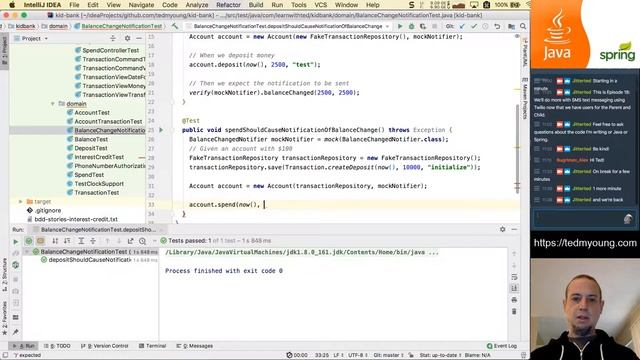The width and height of the screenshot is (640, 360).
Task: Rerun tests with green play in Run panel
Action: tap(16, 241)
